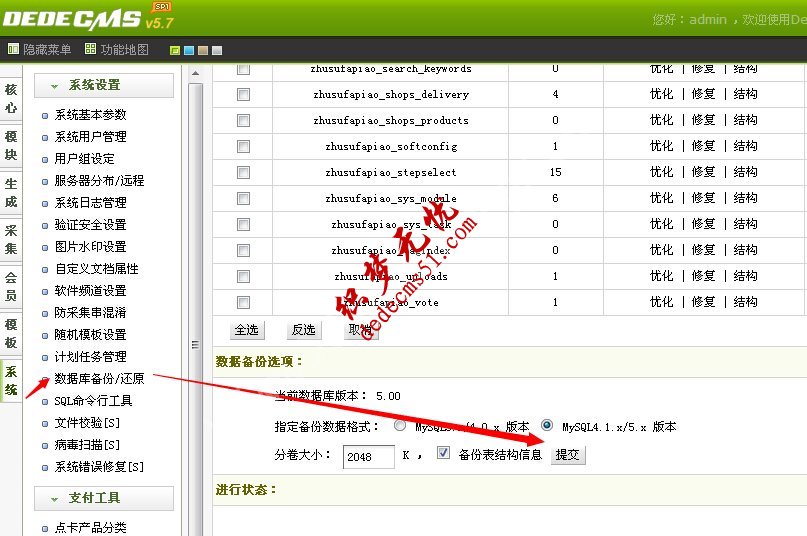Open 点卡产品分类 menu item

pos(90,528)
